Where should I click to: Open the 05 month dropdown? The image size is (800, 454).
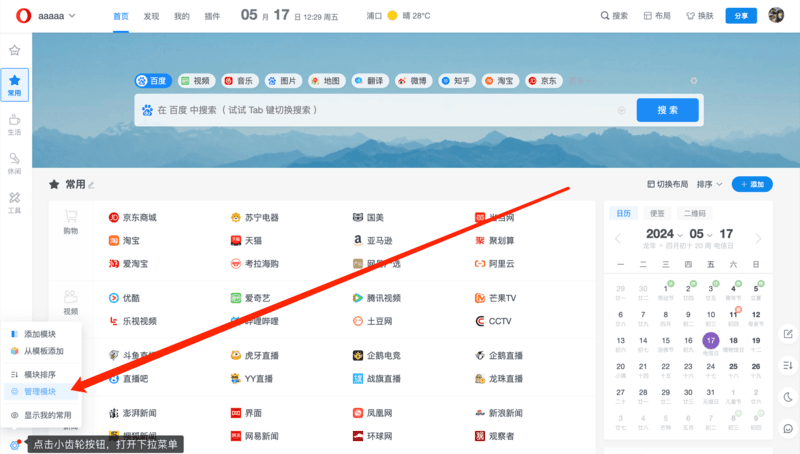tap(701, 234)
